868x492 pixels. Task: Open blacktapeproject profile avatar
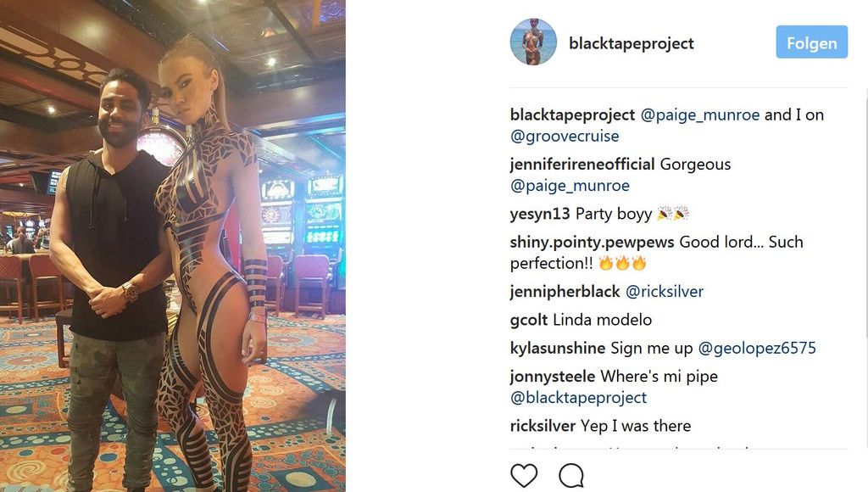[x=534, y=42]
